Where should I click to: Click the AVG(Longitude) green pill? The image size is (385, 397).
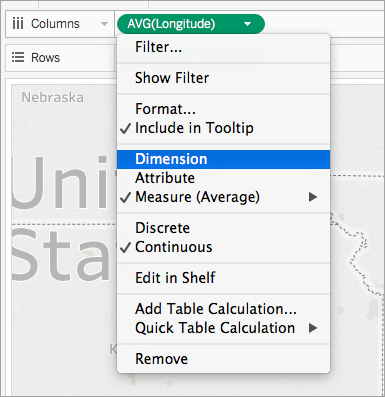pyautogui.click(x=191, y=24)
